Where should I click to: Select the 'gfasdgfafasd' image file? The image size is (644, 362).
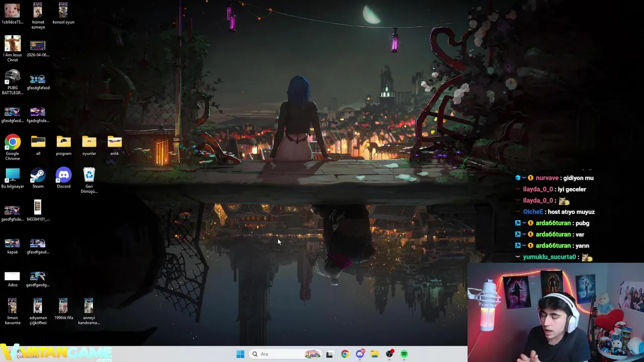[38, 82]
